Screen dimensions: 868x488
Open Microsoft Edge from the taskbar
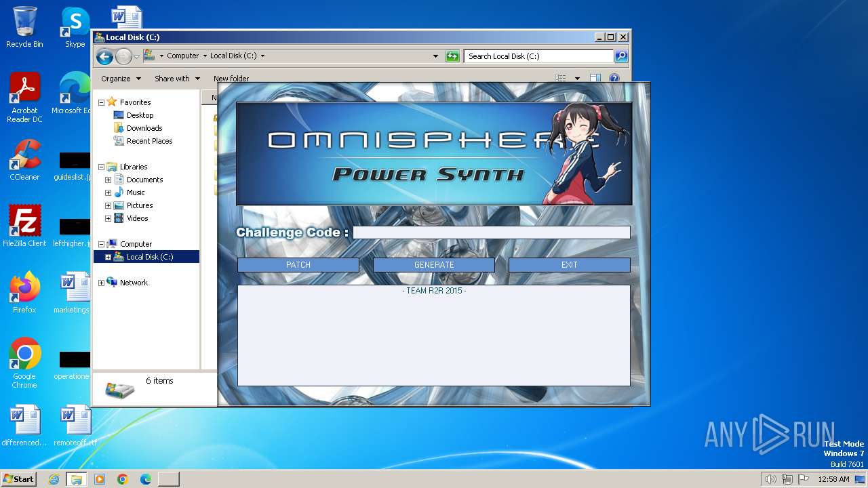click(x=146, y=479)
